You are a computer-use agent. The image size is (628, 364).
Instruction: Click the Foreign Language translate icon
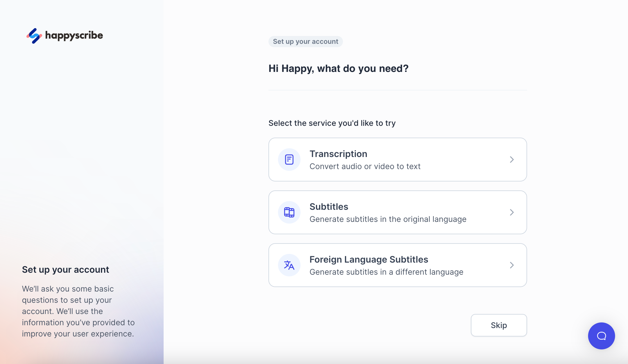click(289, 265)
